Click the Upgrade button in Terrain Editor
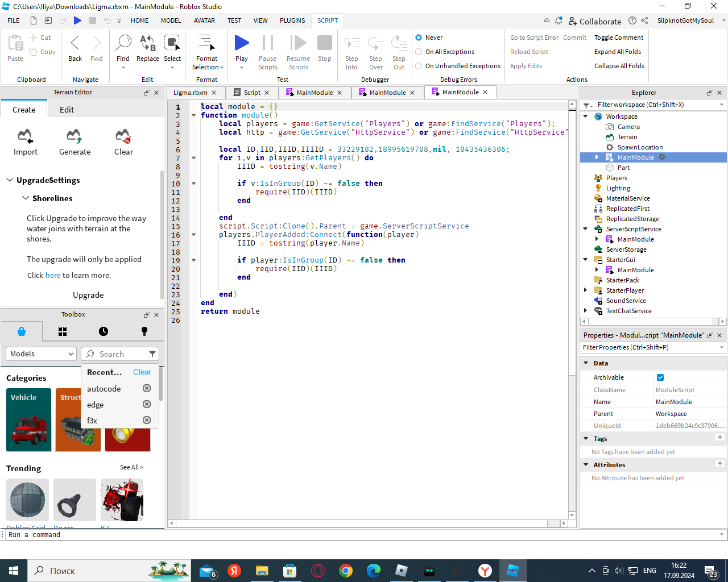Viewport: 728px width, 582px height. tap(88, 295)
